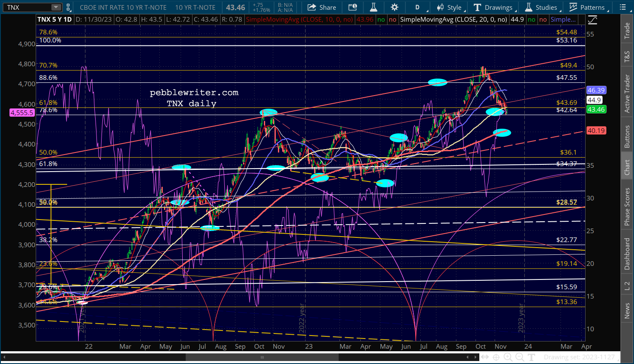
Task: Click the pebblewriter.com text annotation
Action: click(194, 93)
